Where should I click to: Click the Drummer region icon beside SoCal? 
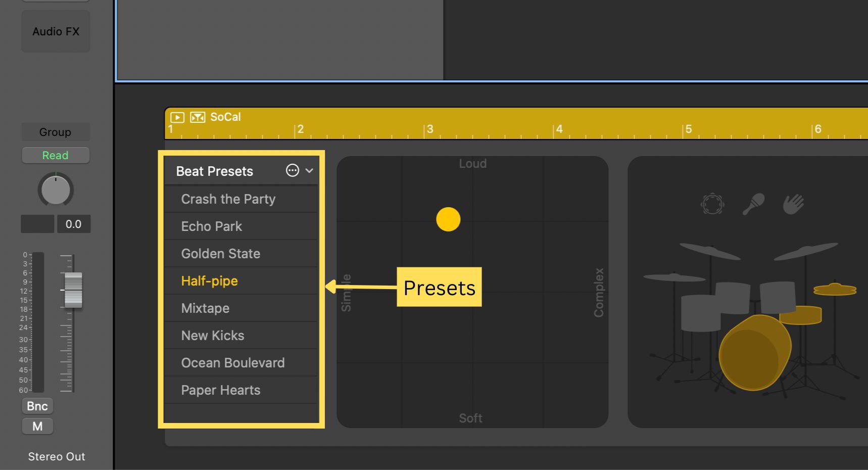tap(198, 117)
